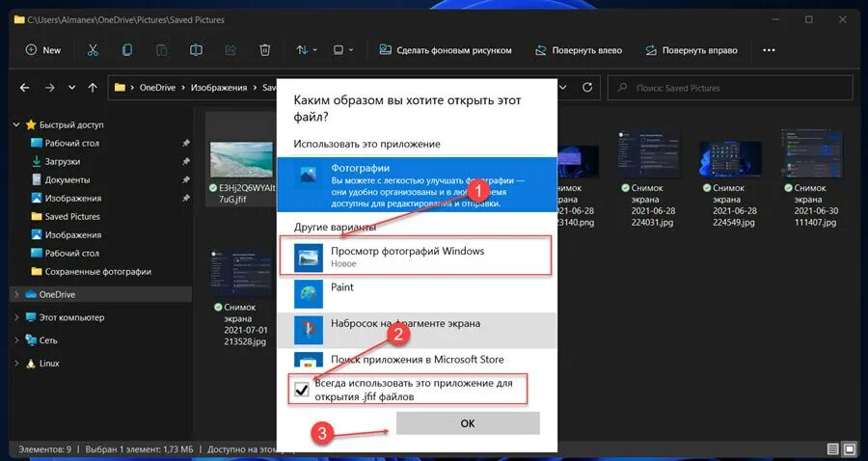
Task: Select Просмотр фотографий Windows option
Action: (x=417, y=256)
